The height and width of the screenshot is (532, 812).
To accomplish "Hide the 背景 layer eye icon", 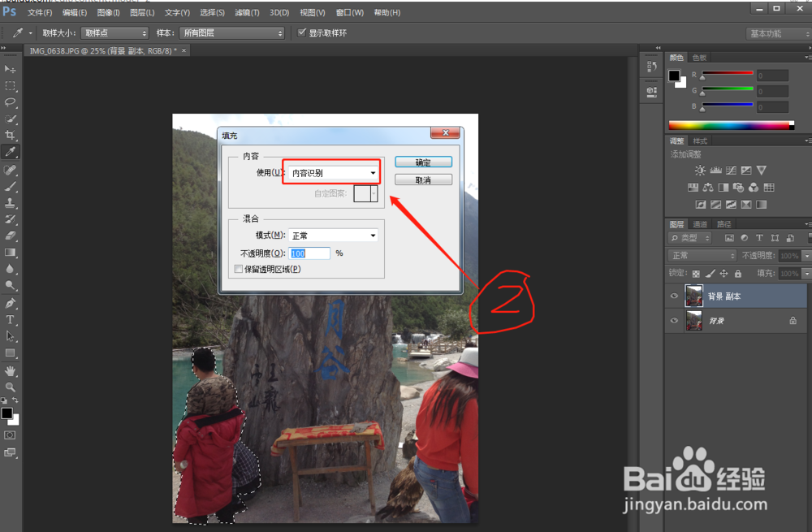I will click(674, 320).
